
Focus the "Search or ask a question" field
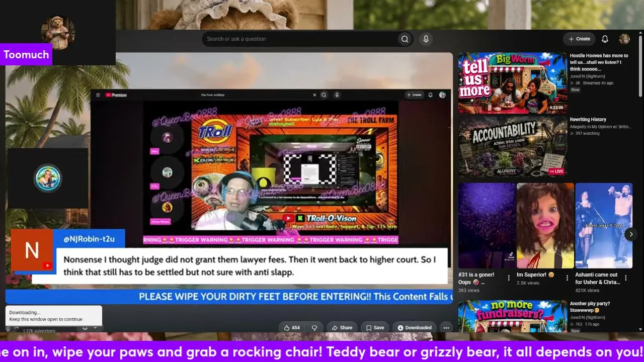299,39
